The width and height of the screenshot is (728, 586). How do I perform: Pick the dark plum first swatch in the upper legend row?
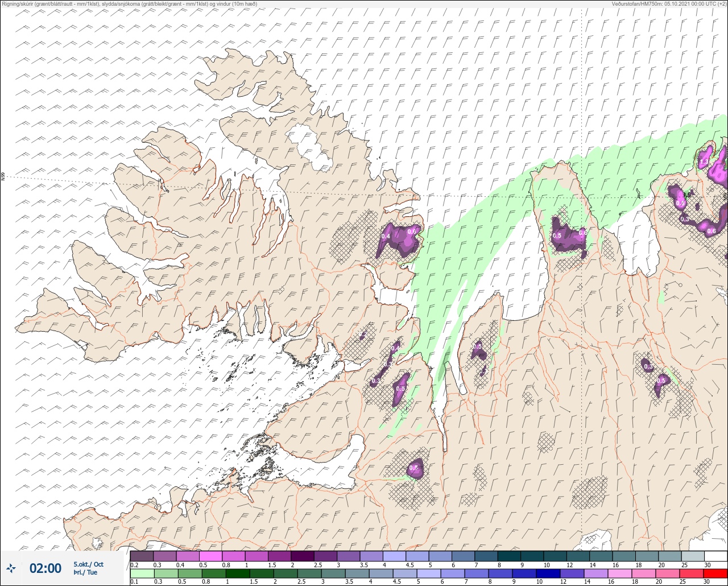[142, 556]
